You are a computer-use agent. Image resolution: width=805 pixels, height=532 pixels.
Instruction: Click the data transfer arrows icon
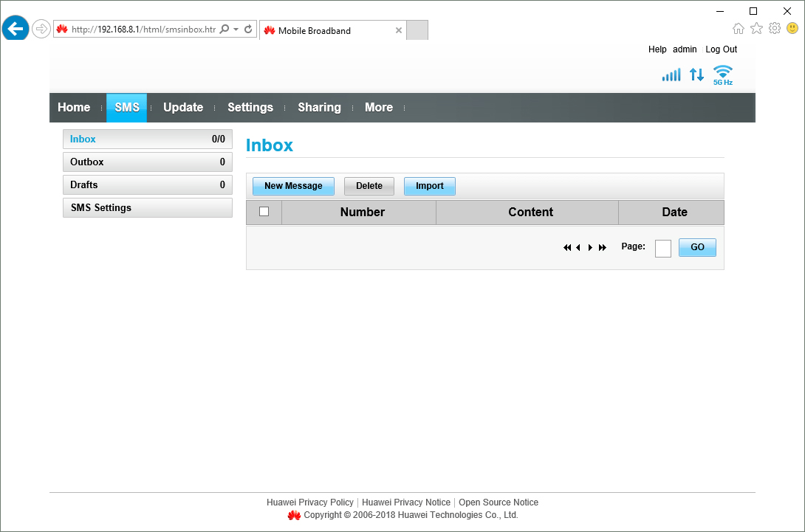click(x=696, y=75)
